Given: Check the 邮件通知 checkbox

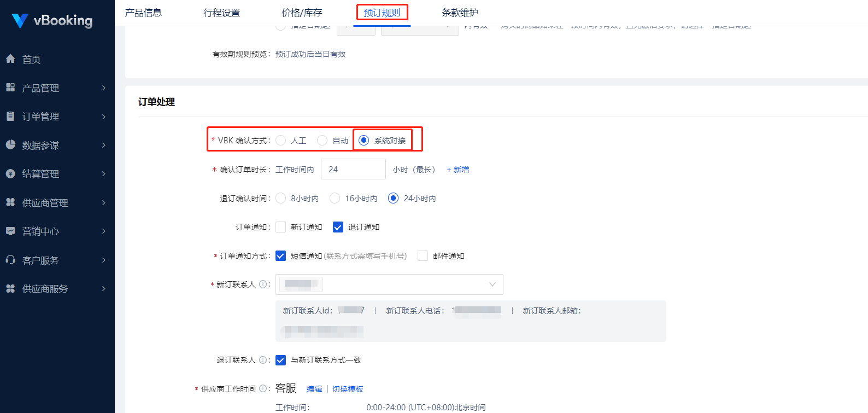Looking at the screenshot, I should point(423,256).
